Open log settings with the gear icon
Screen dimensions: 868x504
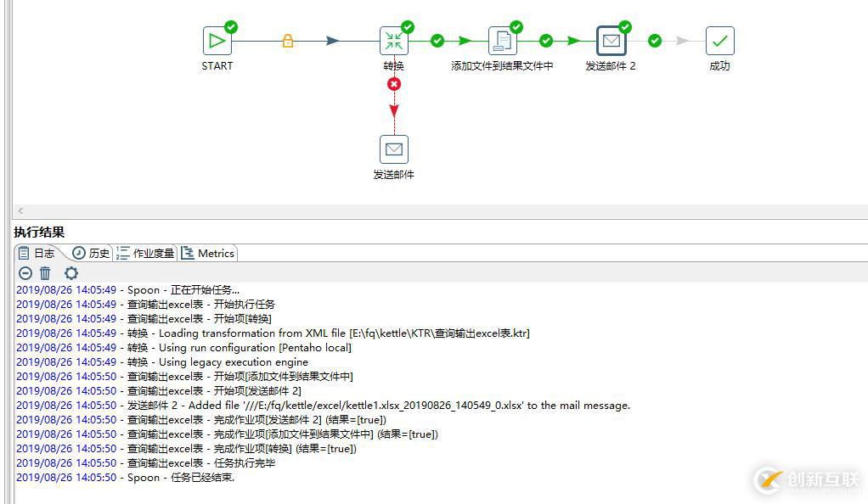70,272
